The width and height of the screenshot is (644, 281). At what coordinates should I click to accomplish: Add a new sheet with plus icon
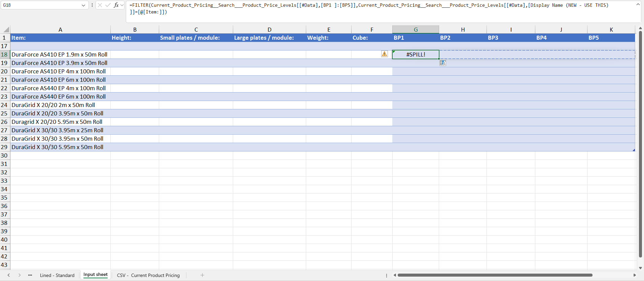[x=202, y=275]
